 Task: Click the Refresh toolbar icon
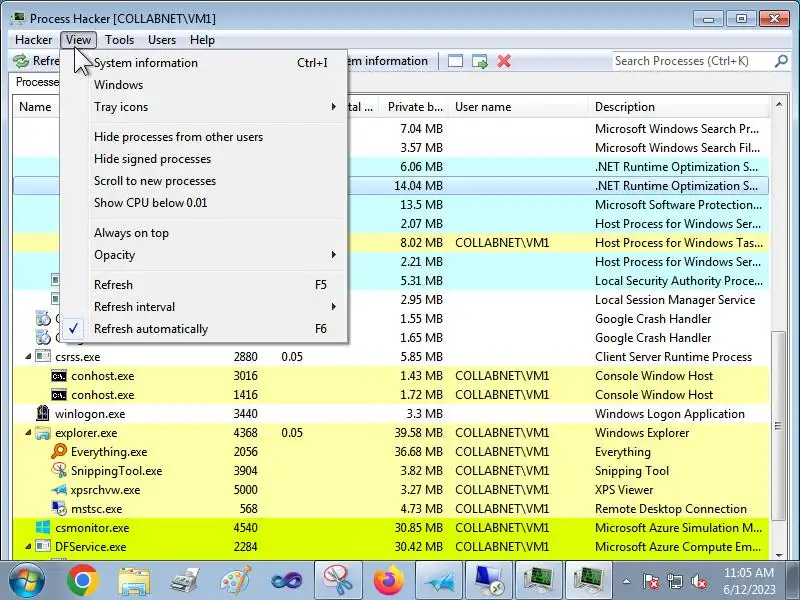pos(21,61)
